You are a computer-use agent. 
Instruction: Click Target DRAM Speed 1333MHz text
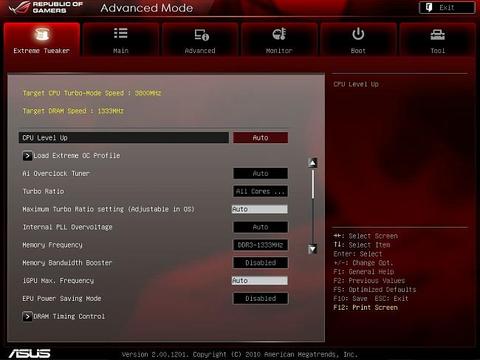[x=73, y=111]
